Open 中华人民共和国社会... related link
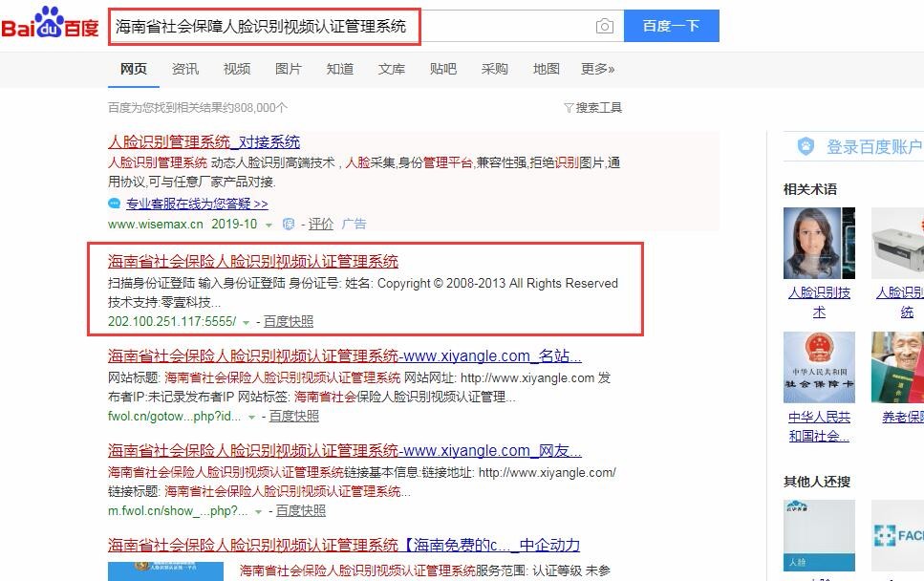924x581 pixels. tap(819, 426)
